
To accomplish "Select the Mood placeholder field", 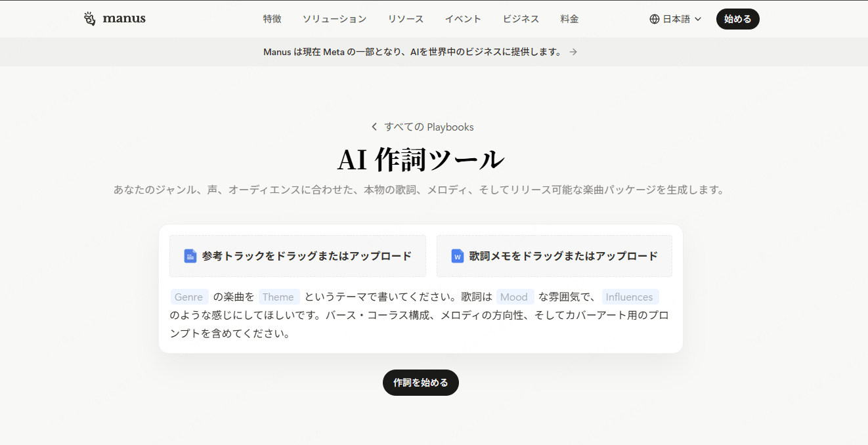I will tap(515, 297).
